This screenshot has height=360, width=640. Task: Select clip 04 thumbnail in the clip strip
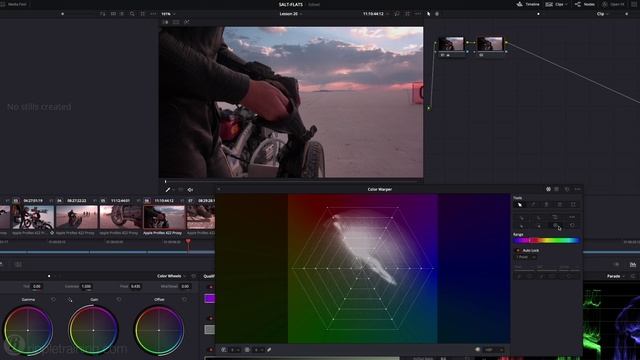pos(77,217)
